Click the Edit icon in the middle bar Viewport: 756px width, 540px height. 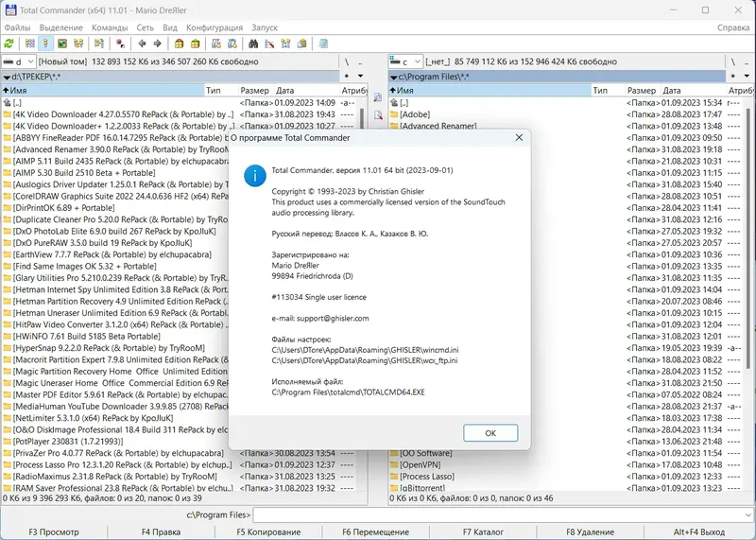(x=378, y=115)
